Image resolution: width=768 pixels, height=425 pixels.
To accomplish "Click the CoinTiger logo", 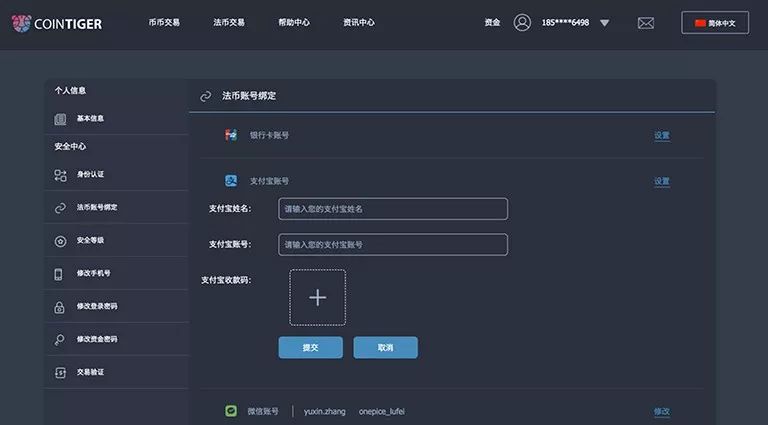I will point(57,24).
